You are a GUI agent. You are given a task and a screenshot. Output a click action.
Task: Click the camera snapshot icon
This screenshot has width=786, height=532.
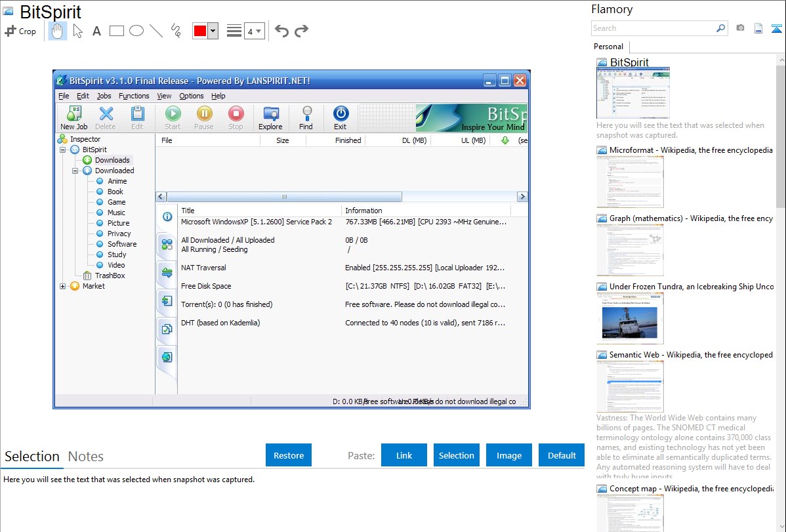click(x=740, y=28)
